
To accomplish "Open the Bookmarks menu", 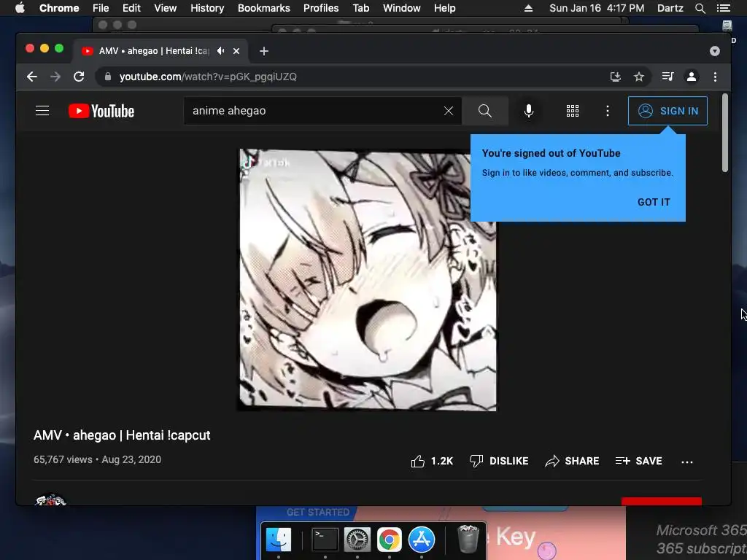I will (263, 8).
